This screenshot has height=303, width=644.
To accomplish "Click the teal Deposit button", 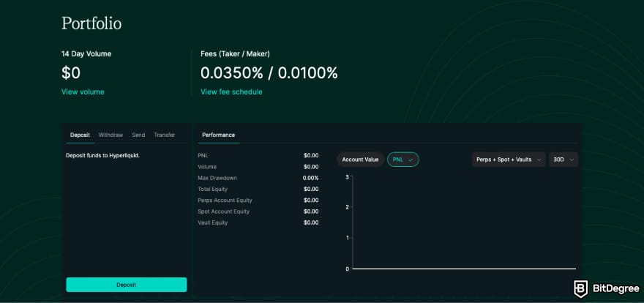I will point(127,285).
